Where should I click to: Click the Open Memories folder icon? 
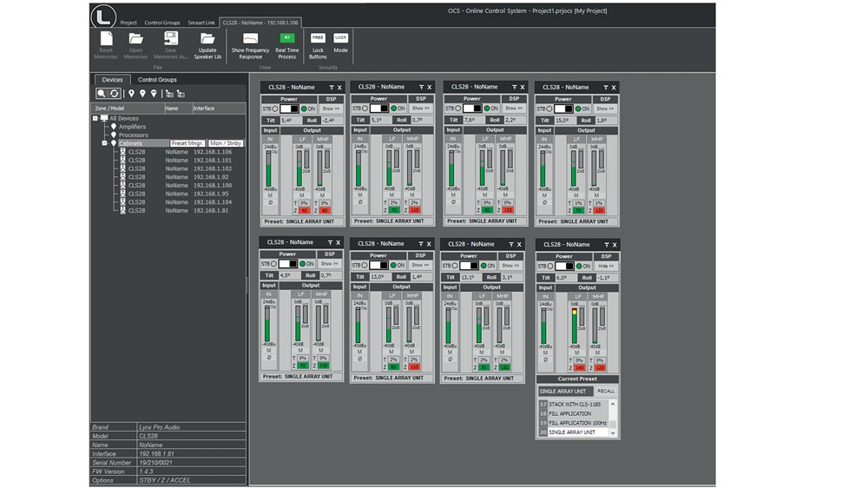[135, 39]
